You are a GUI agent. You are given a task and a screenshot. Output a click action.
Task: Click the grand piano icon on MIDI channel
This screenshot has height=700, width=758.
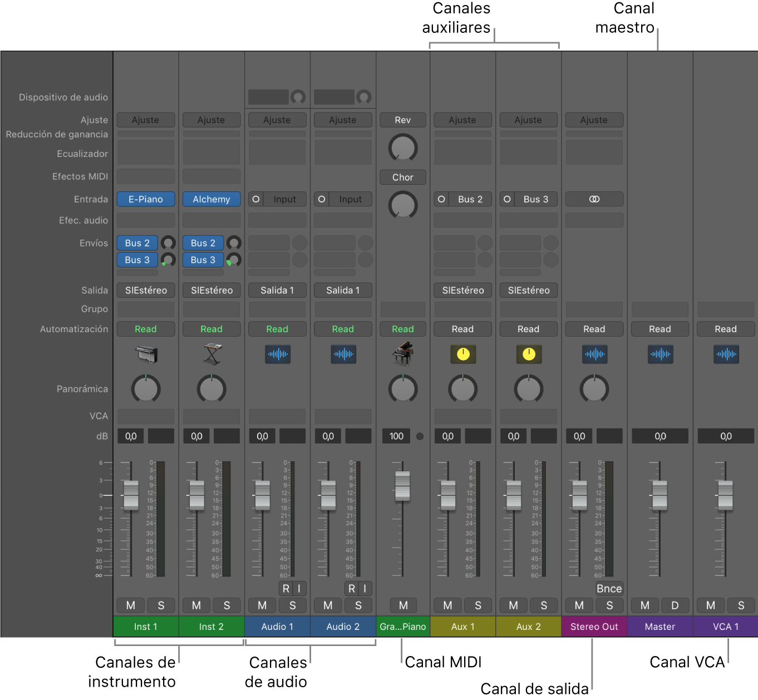[403, 354]
